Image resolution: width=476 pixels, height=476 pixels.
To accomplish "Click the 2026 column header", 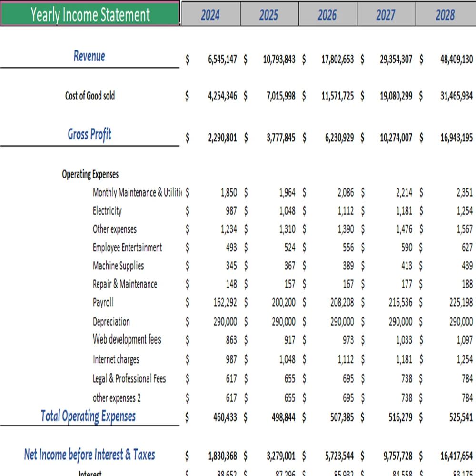I will [327, 14].
